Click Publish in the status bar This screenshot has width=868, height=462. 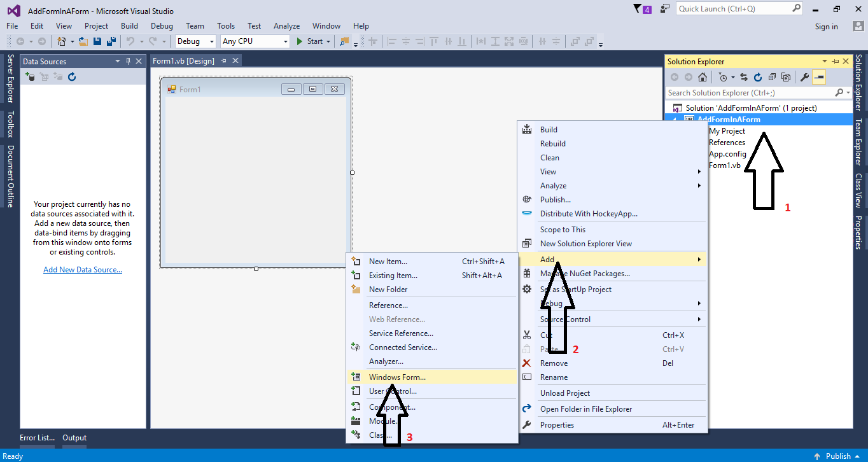click(x=838, y=456)
